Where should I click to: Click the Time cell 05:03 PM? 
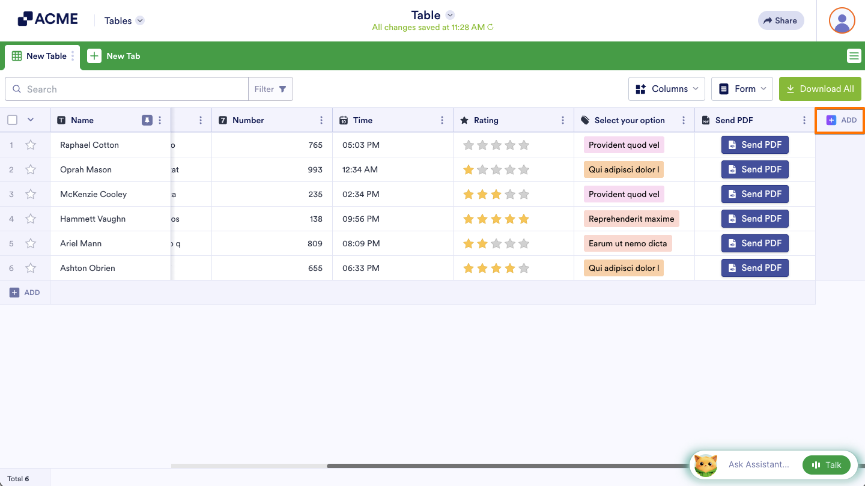click(x=393, y=145)
